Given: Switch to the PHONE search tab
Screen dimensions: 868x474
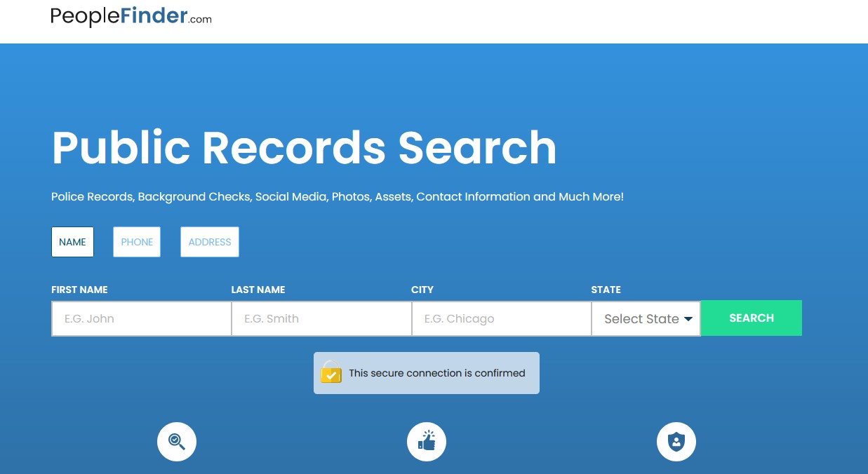Looking at the screenshot, I should click(137, 242).
